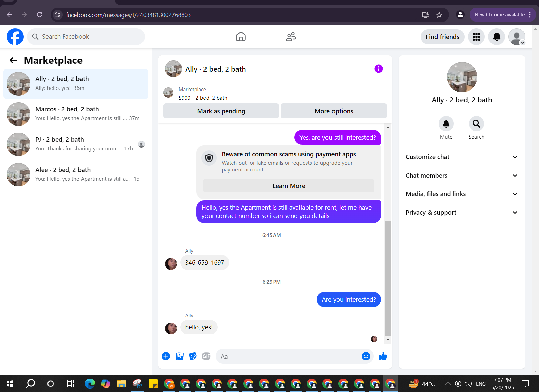Click the $900 - 2 bed, 2 bath listing text
The width and height of the screenshot is (539, 392).
coord(203,98)
